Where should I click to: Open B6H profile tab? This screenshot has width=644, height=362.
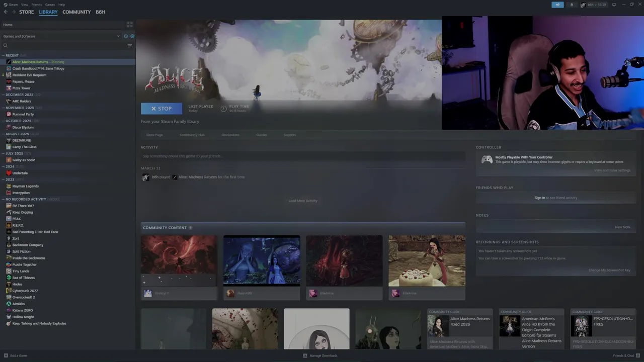coord(101,12)
